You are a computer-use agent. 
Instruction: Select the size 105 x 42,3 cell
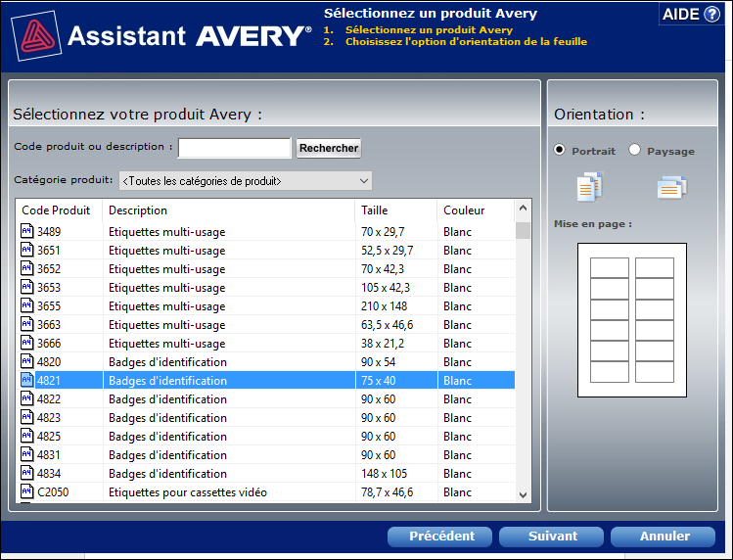pos(386,288)
